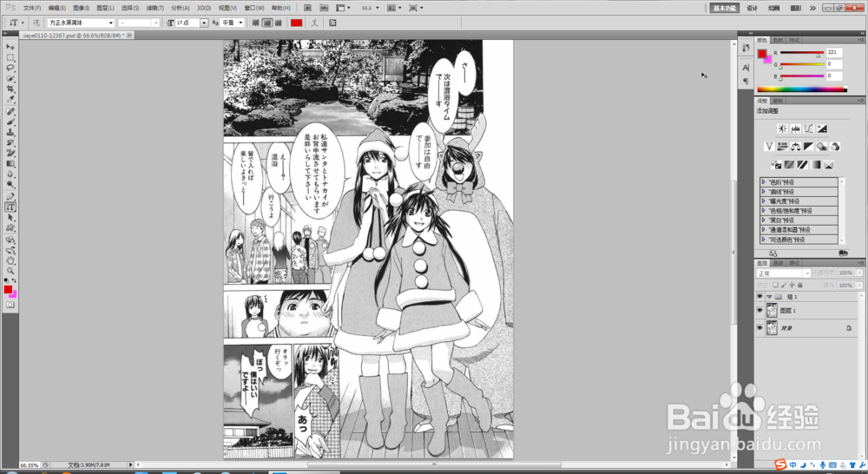Select the Lasso tool
Image resolution: width=868 pixels, height=474 pixels.
10,68
